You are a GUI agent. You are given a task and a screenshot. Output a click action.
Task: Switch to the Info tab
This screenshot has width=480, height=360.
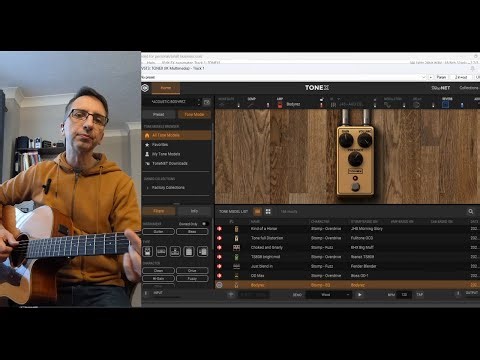194,211
